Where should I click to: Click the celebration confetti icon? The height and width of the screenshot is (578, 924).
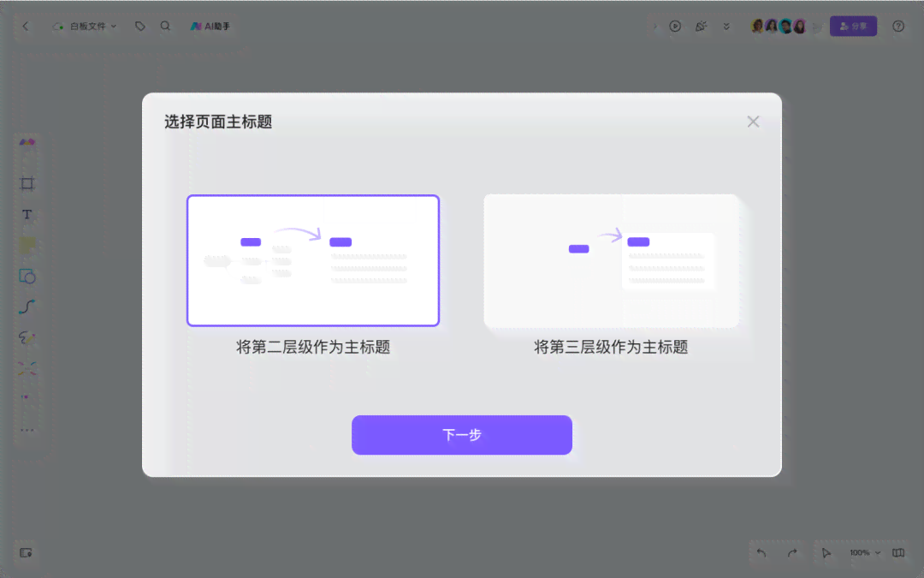click(701, 26)
